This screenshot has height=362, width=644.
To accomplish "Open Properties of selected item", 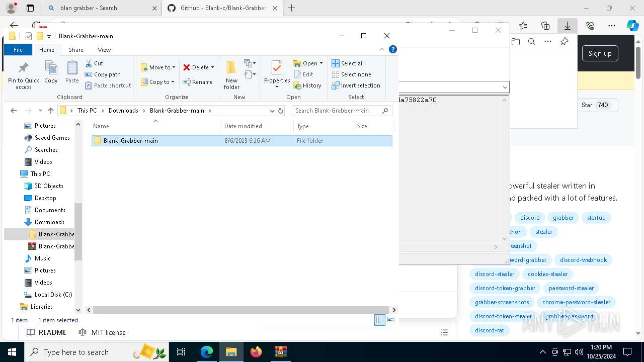I will tap(277, 75).
